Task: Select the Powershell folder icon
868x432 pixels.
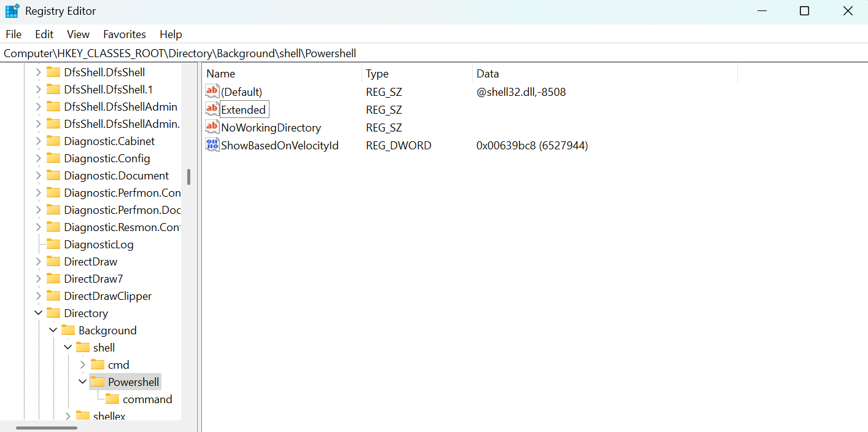Action: coord(99,382)
